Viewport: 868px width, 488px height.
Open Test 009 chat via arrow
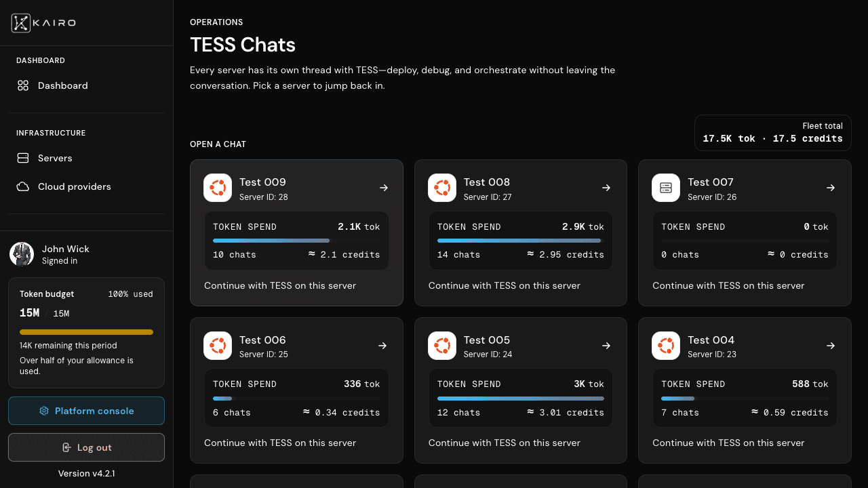[x=384, y=188]
